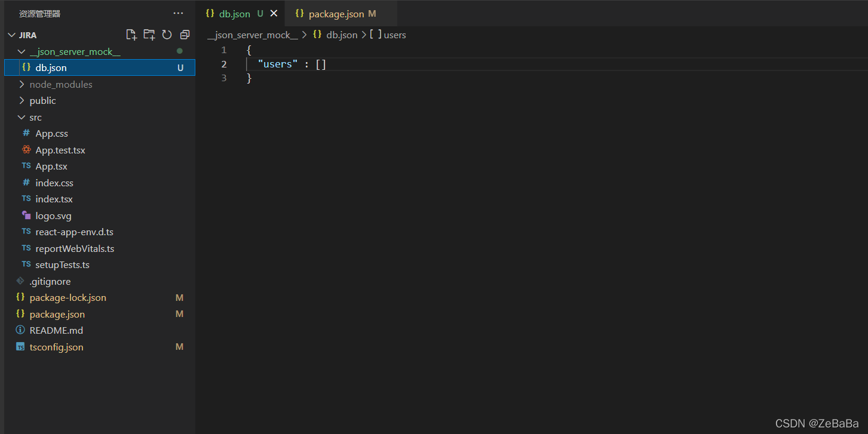
Task: Click the TS icon beside tsconfig.json
Action: [x=20, y=347]
